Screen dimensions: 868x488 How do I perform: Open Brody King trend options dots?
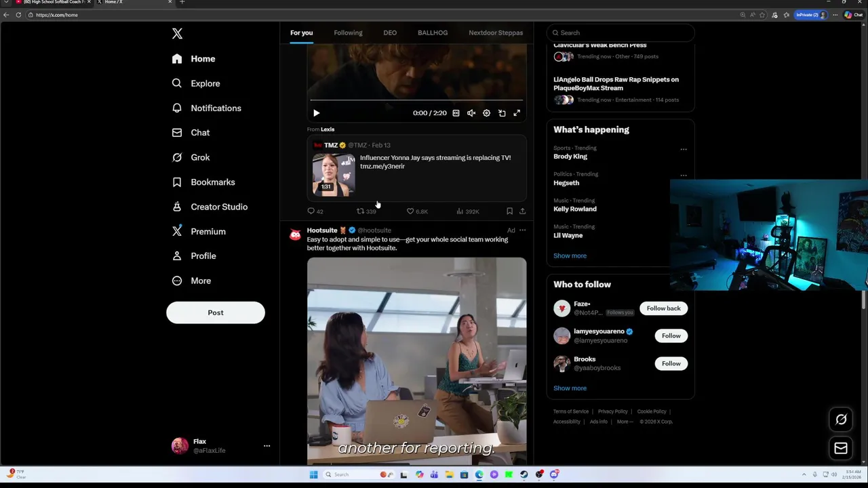684,149
